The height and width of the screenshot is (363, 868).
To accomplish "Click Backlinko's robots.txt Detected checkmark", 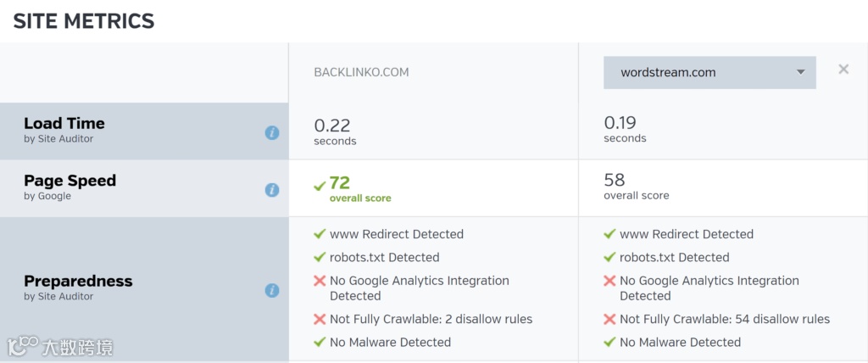I will click(x=320, y=257).
